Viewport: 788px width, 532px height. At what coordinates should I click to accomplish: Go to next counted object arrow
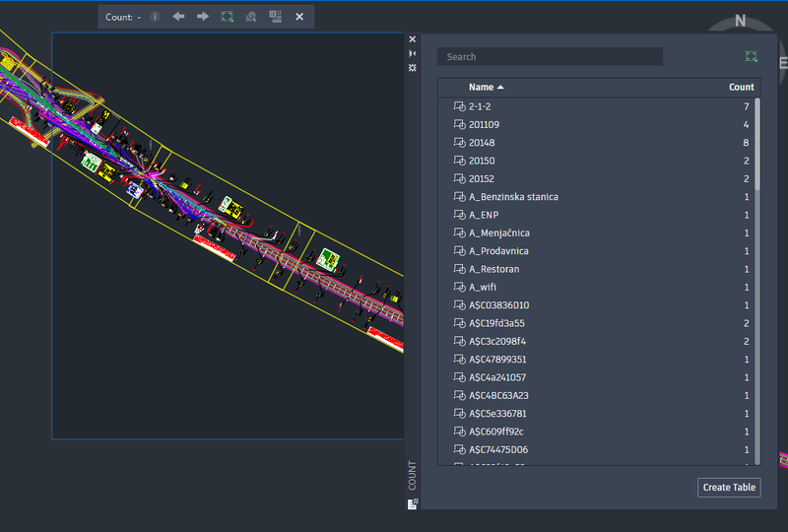tap(203, 17)
